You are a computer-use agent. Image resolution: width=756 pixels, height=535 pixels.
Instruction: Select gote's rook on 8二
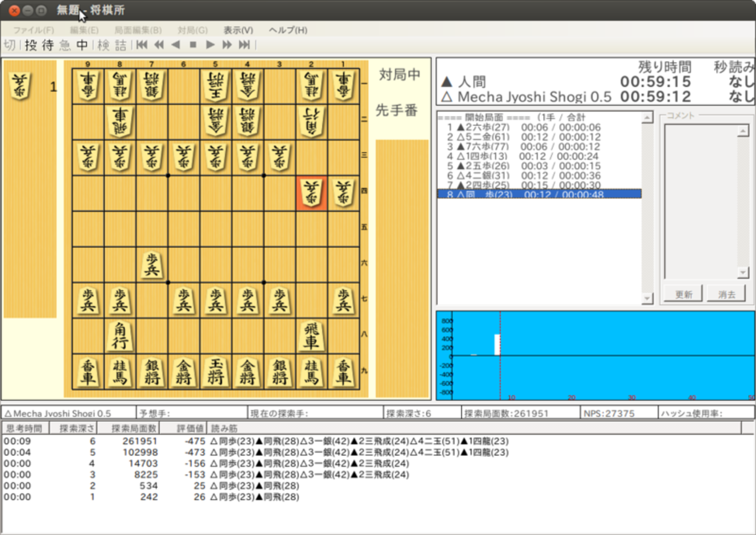[120, 122]
